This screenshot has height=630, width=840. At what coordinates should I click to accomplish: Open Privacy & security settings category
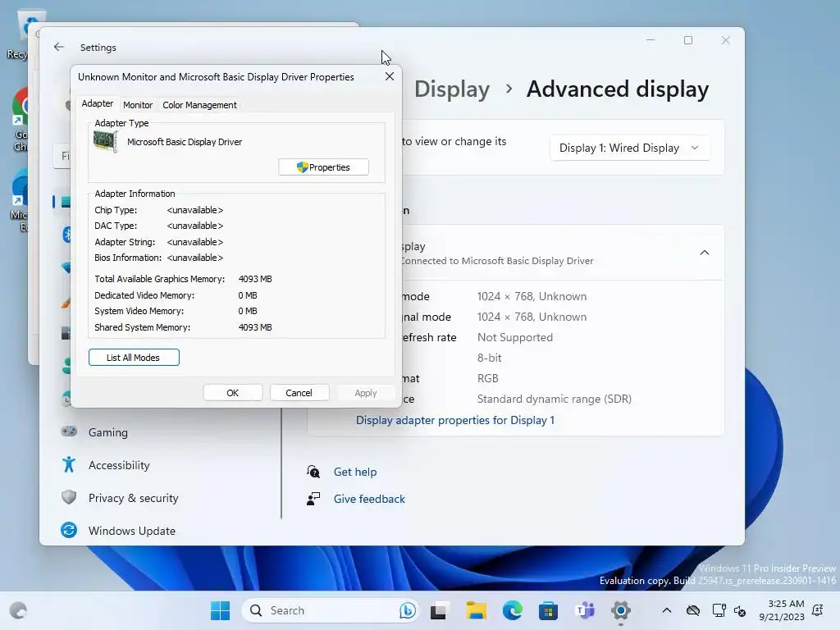point(134,498)
